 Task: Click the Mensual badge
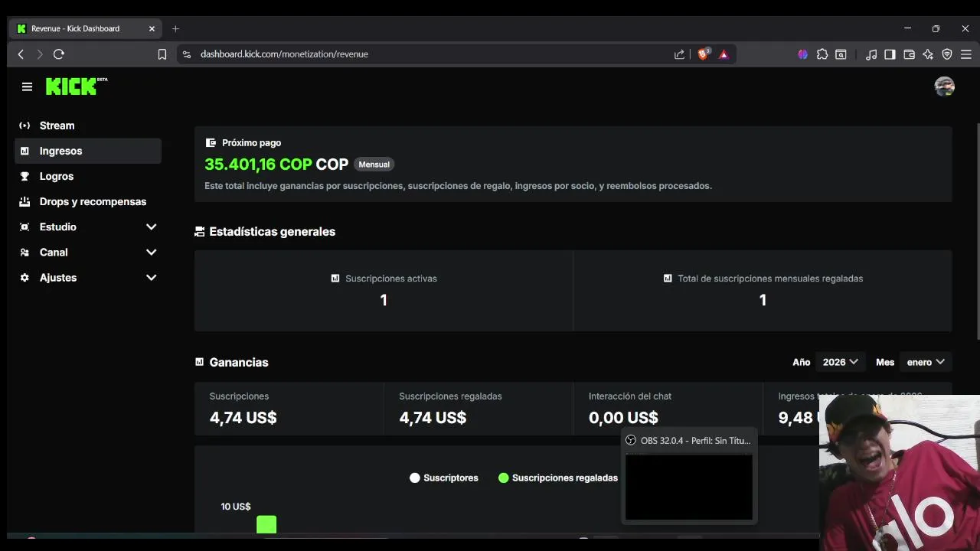[x=374, y=165]
